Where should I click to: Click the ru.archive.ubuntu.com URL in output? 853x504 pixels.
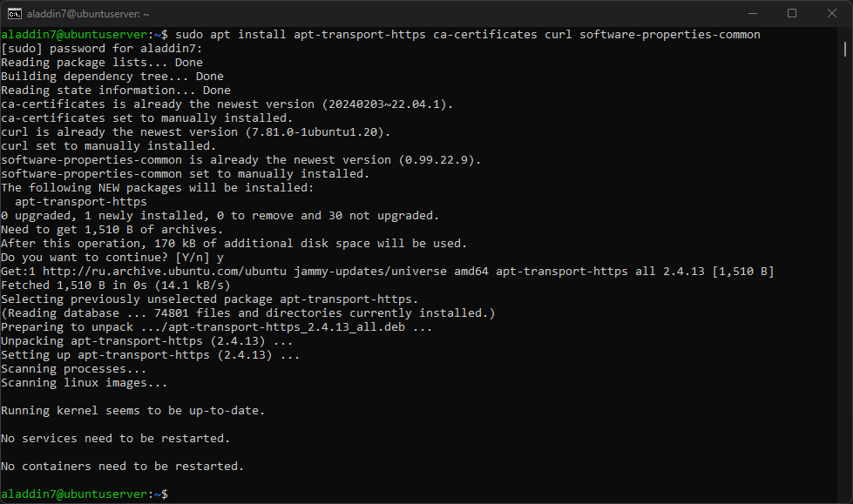tap(165, 272)
